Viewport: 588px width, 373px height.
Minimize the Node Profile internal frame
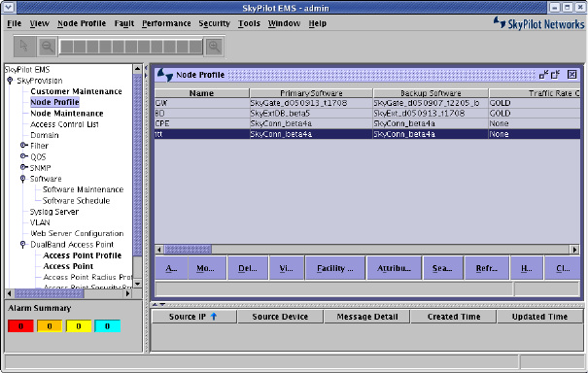[543, 75]
